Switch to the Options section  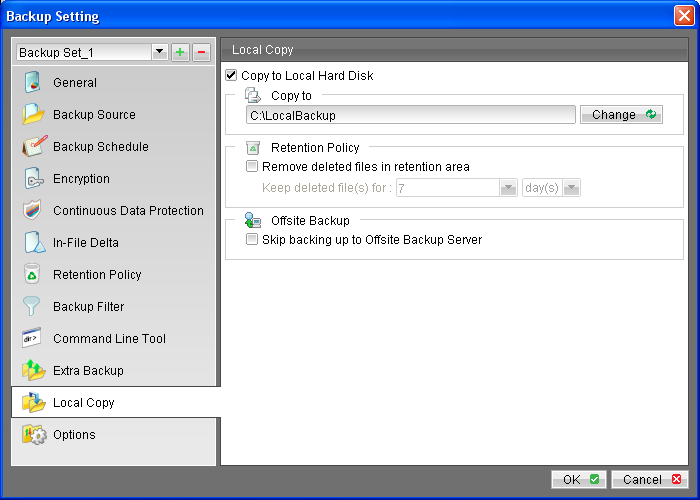coord(74,435)
